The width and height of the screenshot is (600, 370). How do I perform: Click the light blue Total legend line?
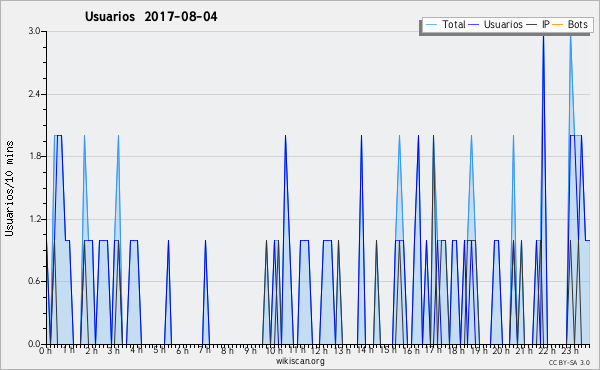pos(431,25)
